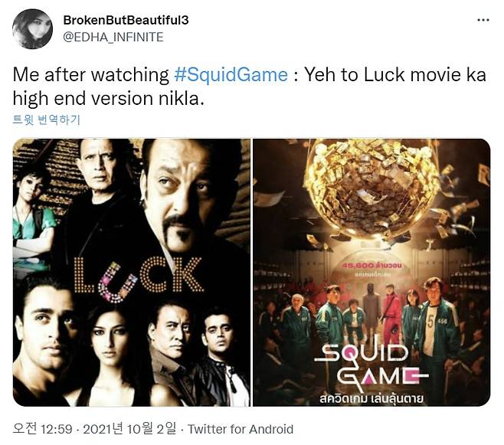Open the three-dot more options menu
The width and height of the screenshot is (504, 445).
(x=483, y=20)
